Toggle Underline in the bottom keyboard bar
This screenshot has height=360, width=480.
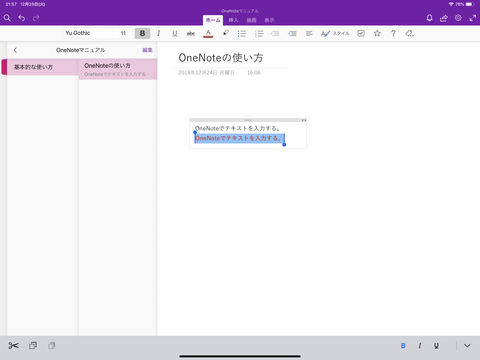[436, 346]
